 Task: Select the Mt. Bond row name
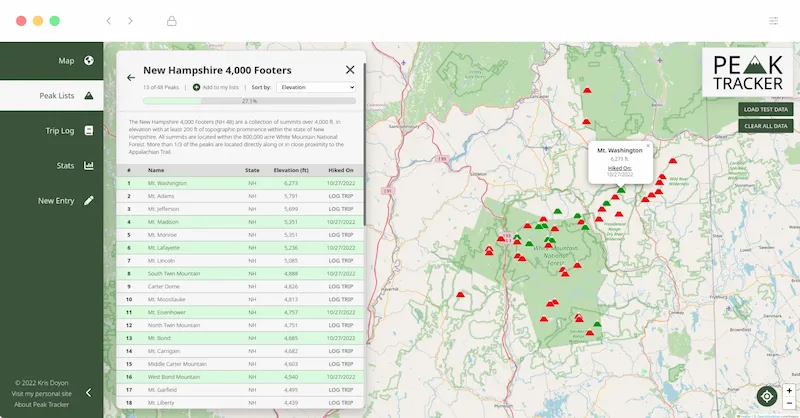coord(159,338)
